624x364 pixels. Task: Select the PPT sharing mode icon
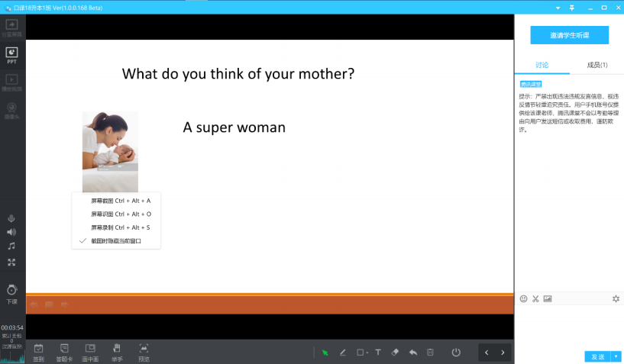click(12, 56)
